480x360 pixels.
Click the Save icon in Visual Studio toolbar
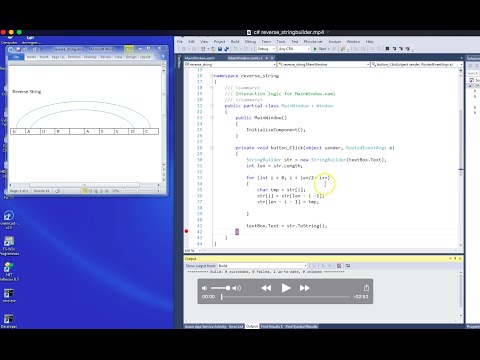pyautogui.click(x=220, y=49)
